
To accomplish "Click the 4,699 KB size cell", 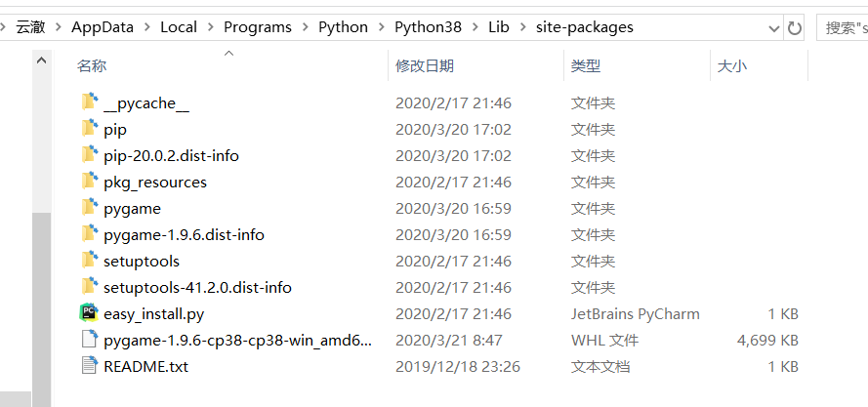I will pyautogui.click(x=767, y=340).
